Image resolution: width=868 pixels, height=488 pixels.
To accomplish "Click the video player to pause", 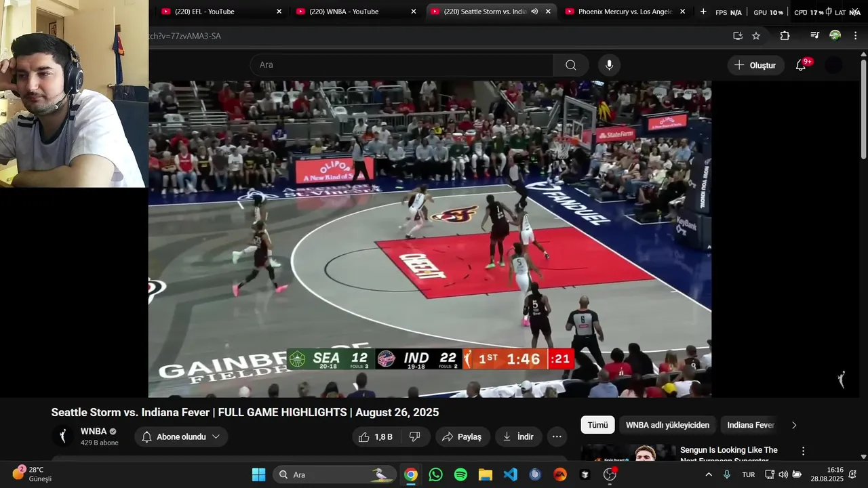I will 430,239.
